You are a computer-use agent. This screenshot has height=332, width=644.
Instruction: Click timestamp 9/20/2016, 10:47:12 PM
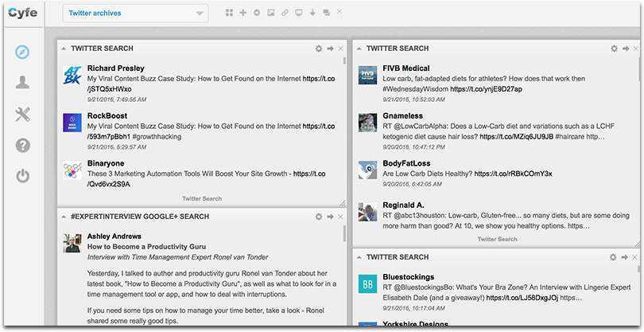point(413,146)
